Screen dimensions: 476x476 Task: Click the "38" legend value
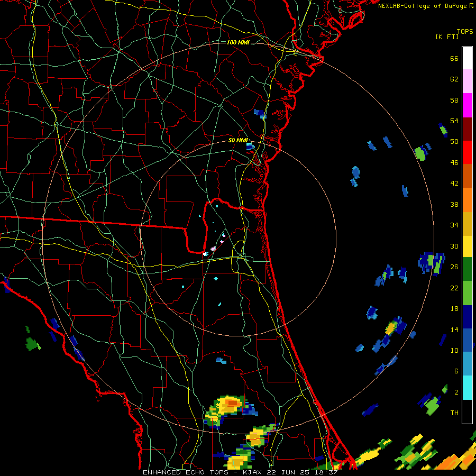tap(454, 205)
